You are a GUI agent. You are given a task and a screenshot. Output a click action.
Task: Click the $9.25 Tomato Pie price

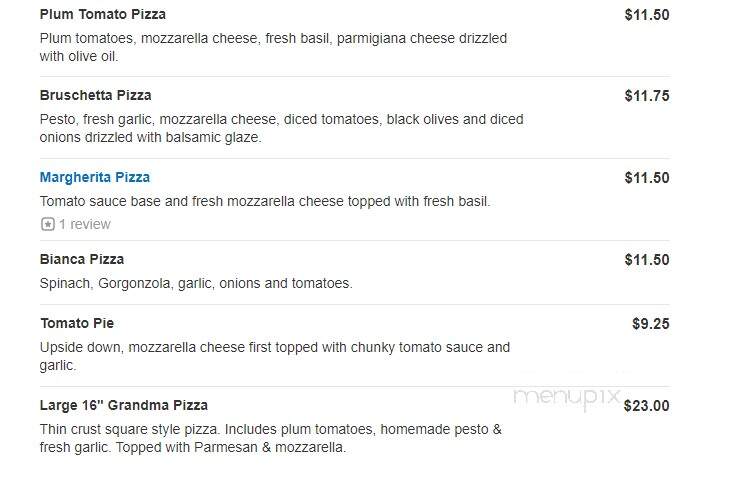click(x=650, y=324)
